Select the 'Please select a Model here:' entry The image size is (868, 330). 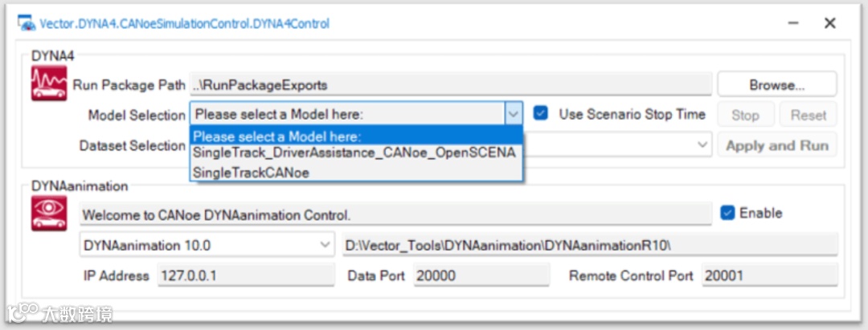pyautogui.click(x=277, y=136)
